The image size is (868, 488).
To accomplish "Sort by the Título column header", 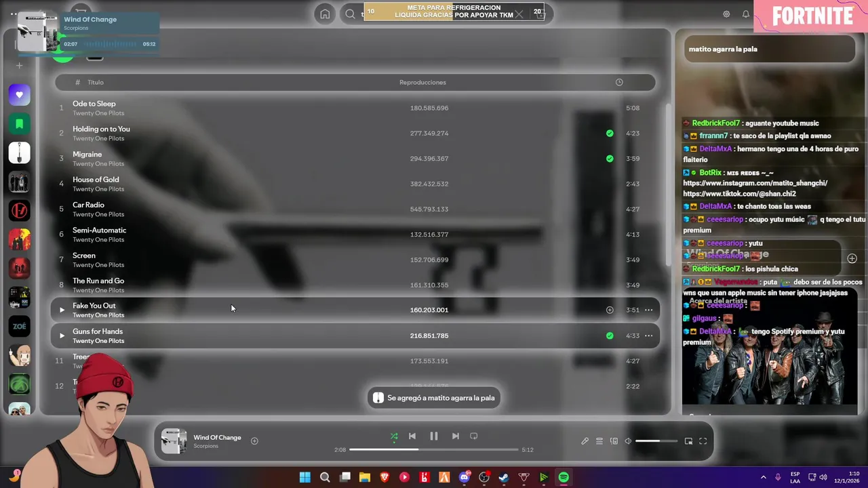I will [96, 82].
